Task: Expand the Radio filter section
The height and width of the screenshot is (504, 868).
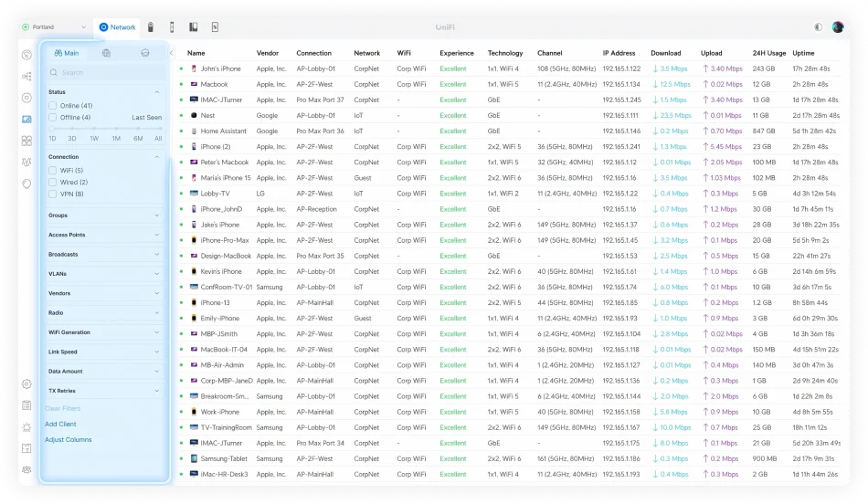Action: point(104,312)
